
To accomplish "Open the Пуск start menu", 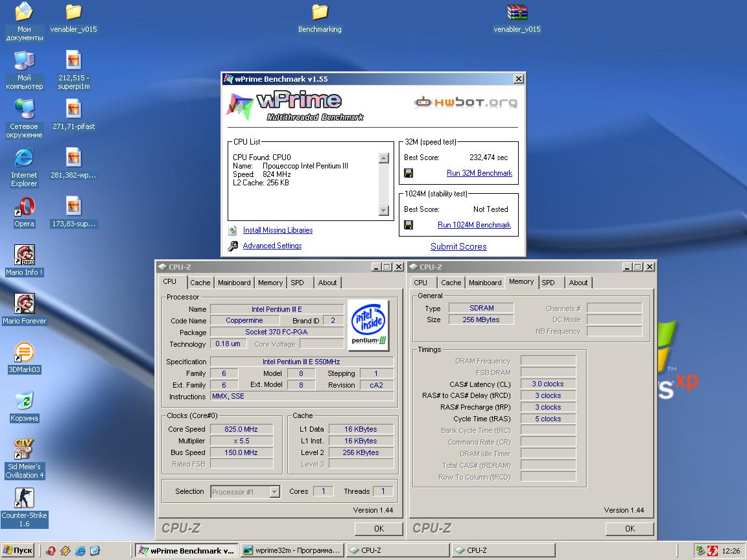I will (x=18, y=550).
